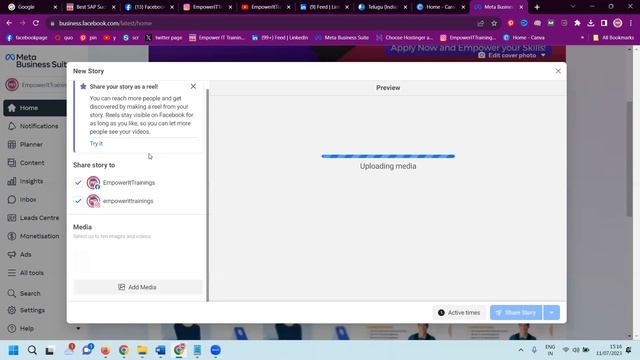Open File Explorer from taskbar
640x360 pixels.
click(142, 350)
